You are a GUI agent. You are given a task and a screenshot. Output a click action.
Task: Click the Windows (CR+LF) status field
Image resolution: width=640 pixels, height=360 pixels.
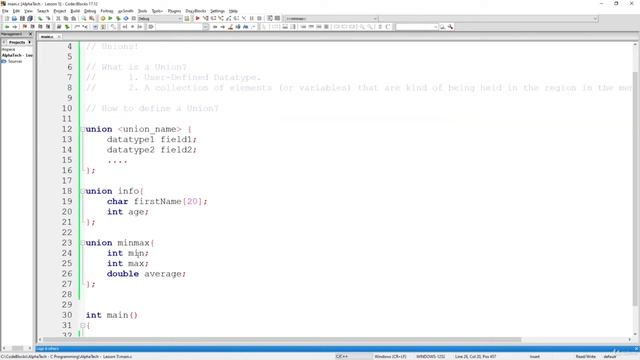(390, 357)
